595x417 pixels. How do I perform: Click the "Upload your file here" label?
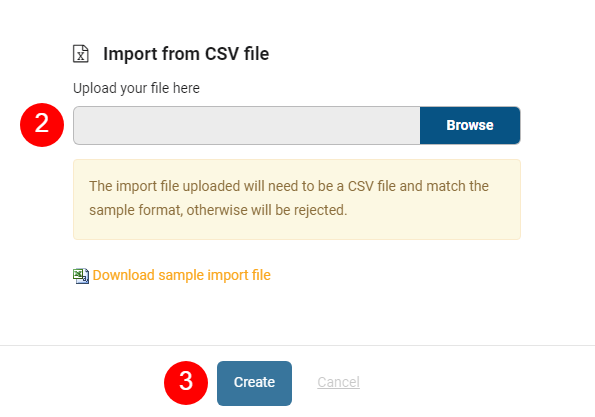click(x=136, y=88)
